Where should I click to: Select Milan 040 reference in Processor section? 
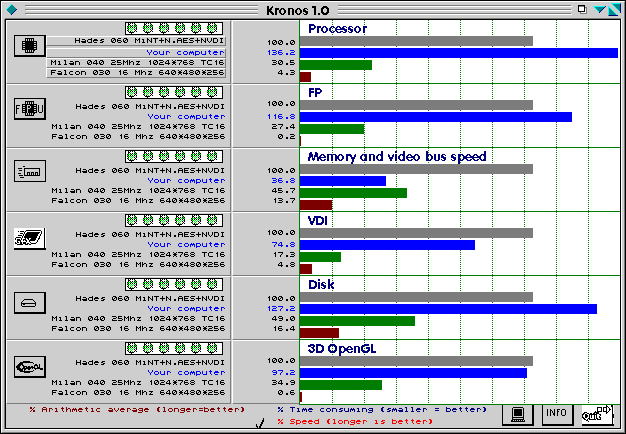(x=138, y=63)
